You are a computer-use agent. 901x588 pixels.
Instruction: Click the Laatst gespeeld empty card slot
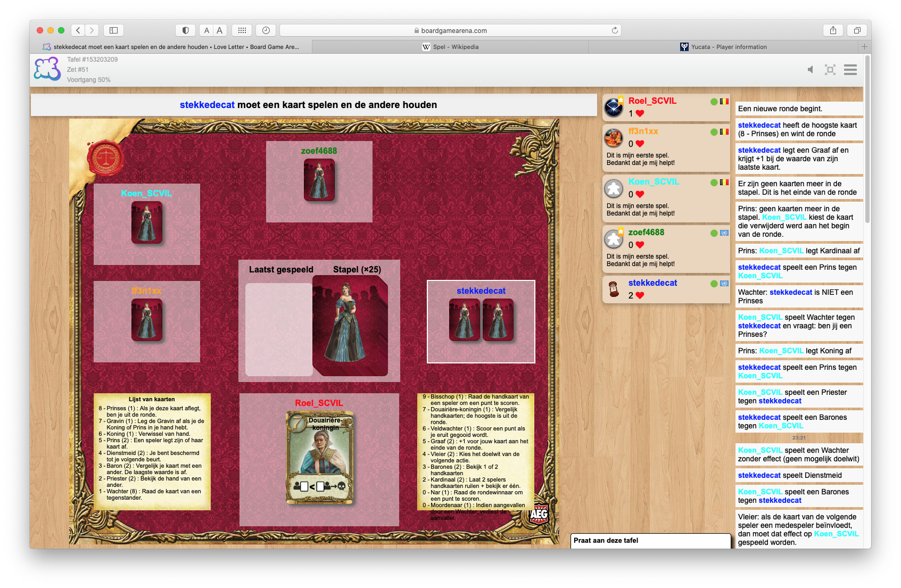279,329
